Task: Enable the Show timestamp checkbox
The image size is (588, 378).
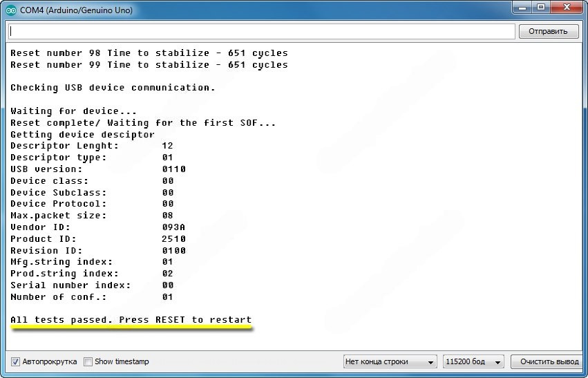Action: click(x=88, y=361)
